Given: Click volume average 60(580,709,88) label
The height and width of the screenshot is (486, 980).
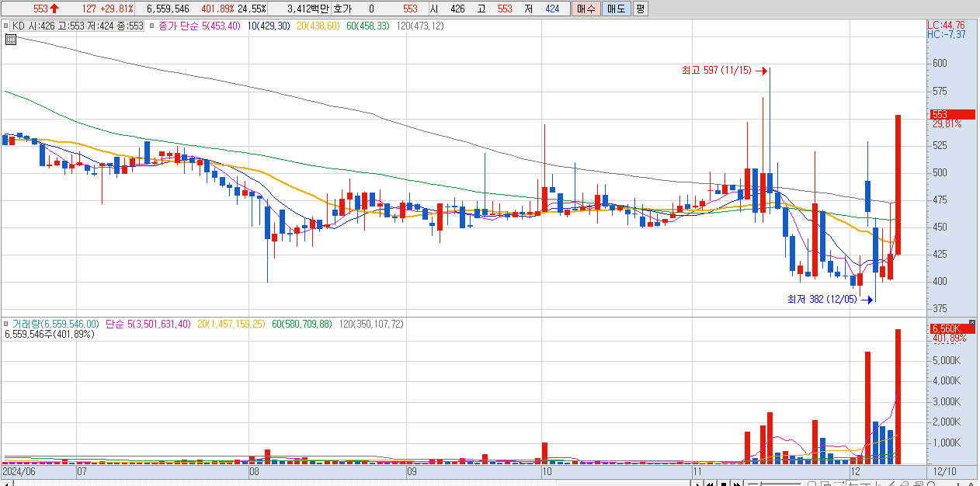Looking at the screenshot, I should [x=302, y=324].
